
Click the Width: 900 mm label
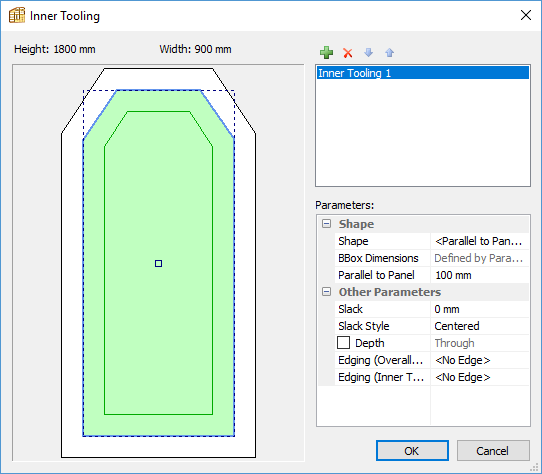(x=195, y=49)
